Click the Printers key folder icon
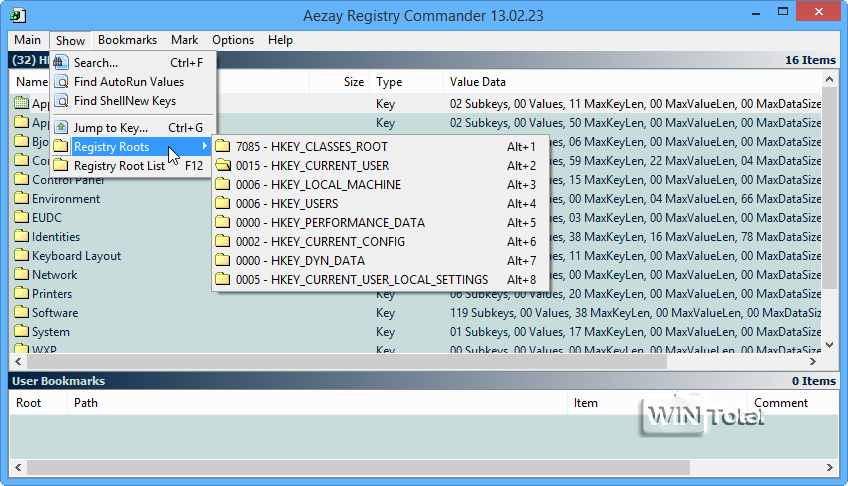 (22, 294)
